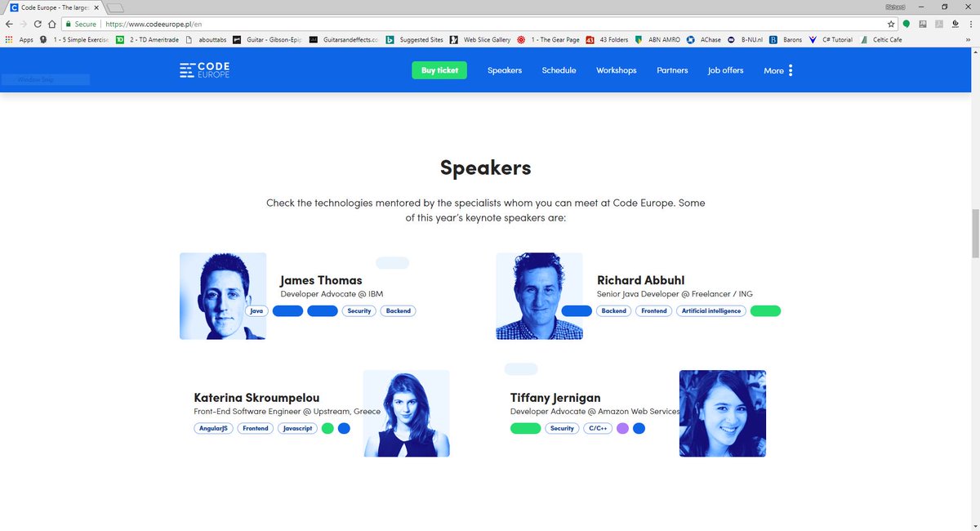Image resolution: width=980 pixels, height=531 pixels.
Task: Open the Job offers nav link
Action: [726, 70]
